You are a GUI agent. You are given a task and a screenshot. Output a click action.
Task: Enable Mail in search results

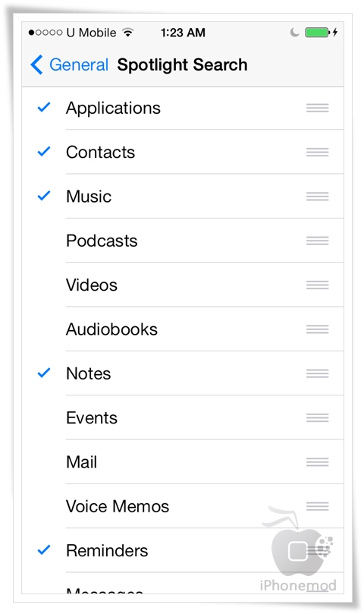(183, 461)
